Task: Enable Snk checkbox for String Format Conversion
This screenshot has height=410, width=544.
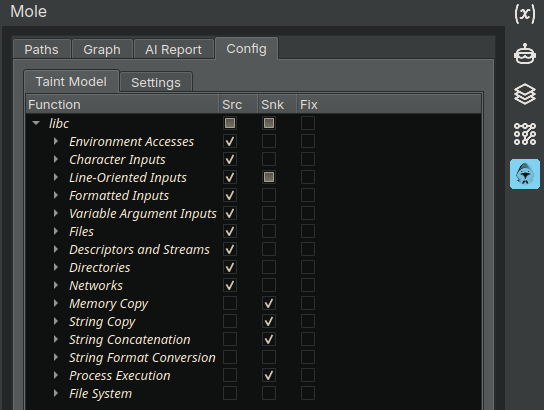Action: (269, 357)
